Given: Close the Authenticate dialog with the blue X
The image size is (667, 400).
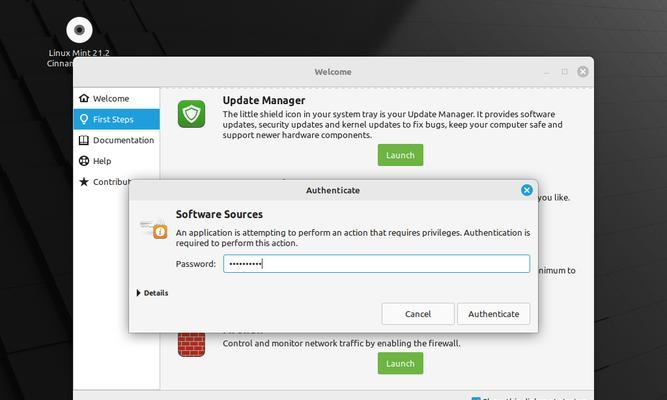Looking at the screenshot, I should tap(527, 190).
